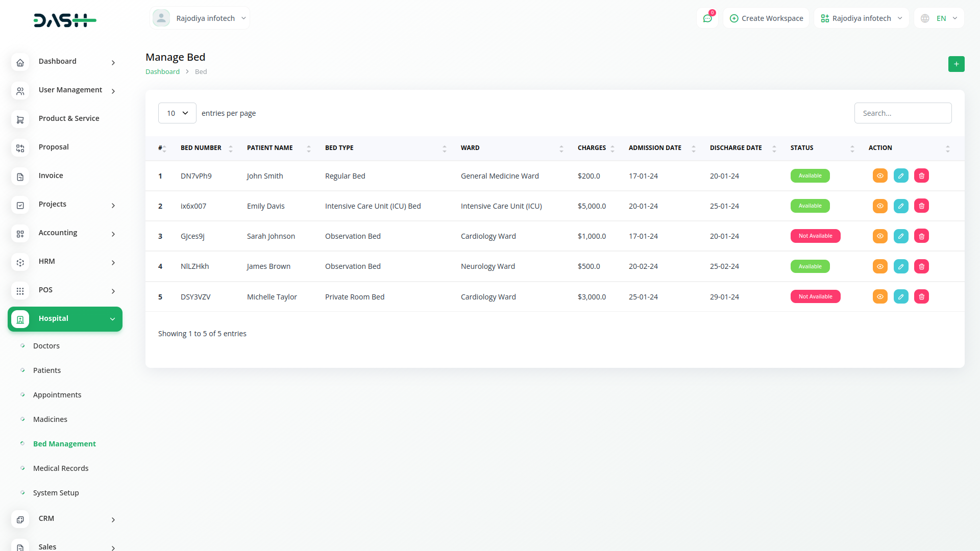980x551 pixels.
Task: Delete the John Smith bed record
Action: pos(921,176)
